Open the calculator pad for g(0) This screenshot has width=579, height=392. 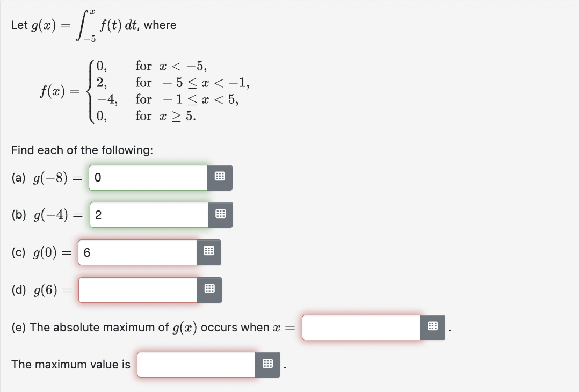coord(209,252)
